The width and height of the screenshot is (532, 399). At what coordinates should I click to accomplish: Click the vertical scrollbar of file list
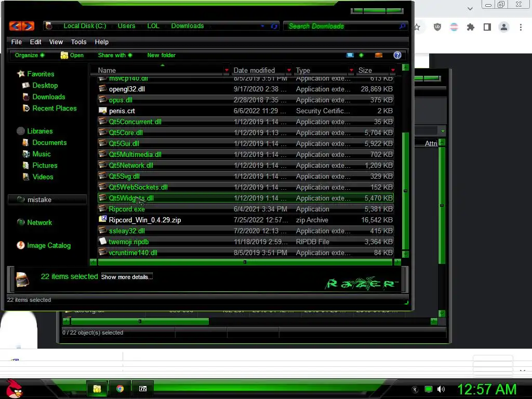point(405,191)
